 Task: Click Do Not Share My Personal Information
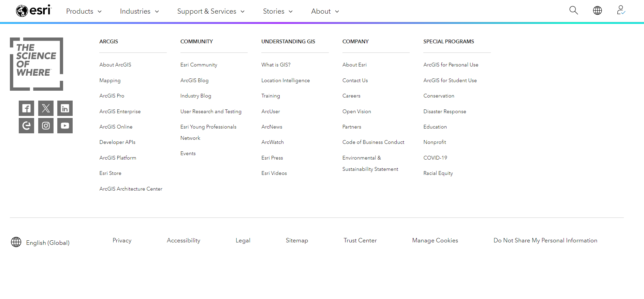coord(545,240)
